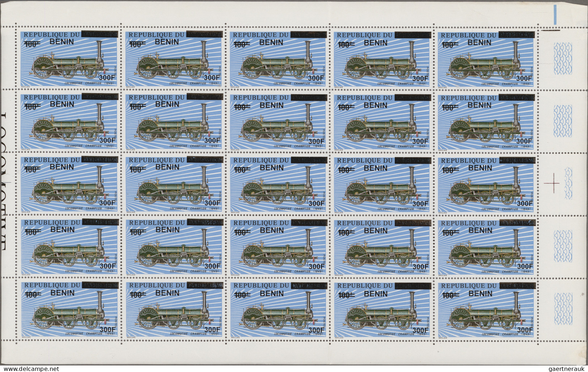Select the stamp in row one, column four
588x372 pixels.
382,59
